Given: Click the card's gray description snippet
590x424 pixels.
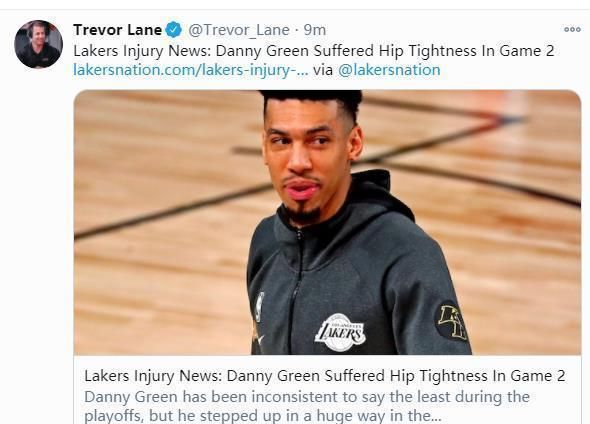Looking at the screenshot, I should (x=307, y=406).
